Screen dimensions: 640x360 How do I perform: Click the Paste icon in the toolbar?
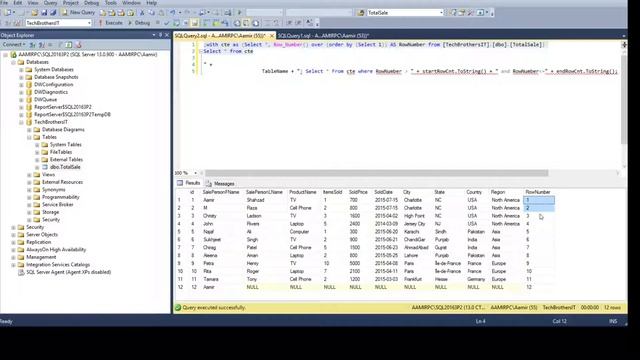[x=161, y=13]
